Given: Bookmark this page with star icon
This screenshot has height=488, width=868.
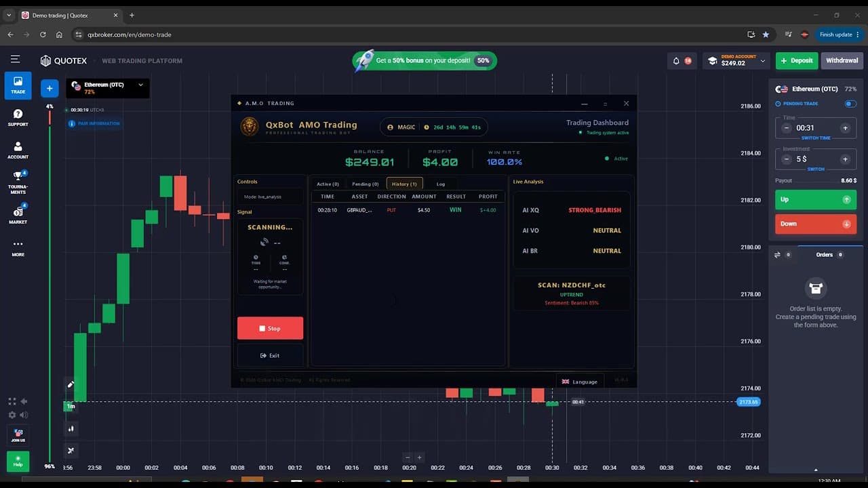Looking at the screenshot, I should pos(766,35).
